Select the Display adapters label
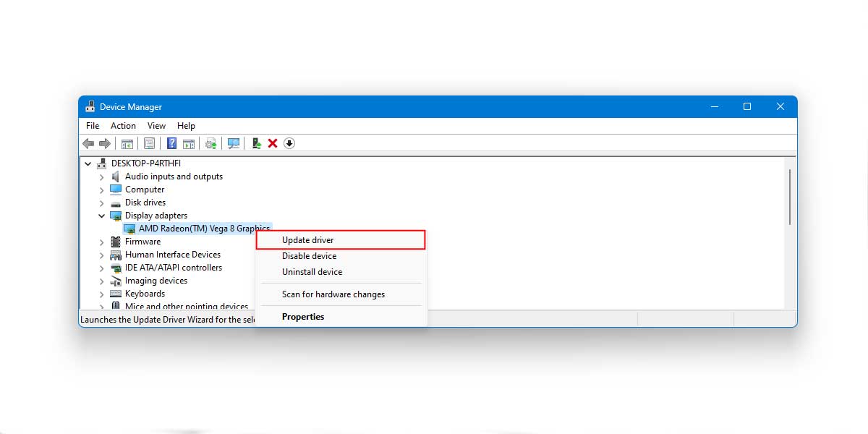This screenshot has width=868, height=434. coord(156,216)
